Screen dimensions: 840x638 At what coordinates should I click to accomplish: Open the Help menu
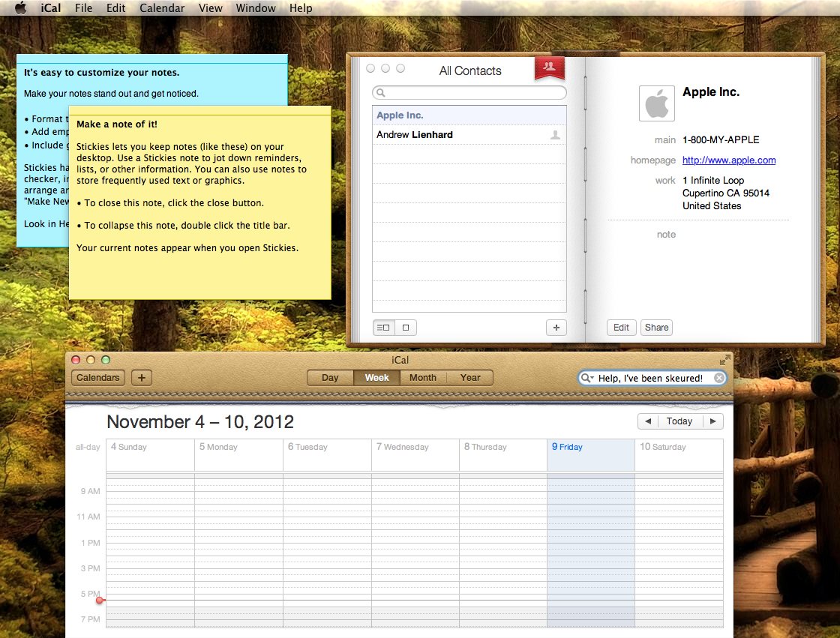301,8
